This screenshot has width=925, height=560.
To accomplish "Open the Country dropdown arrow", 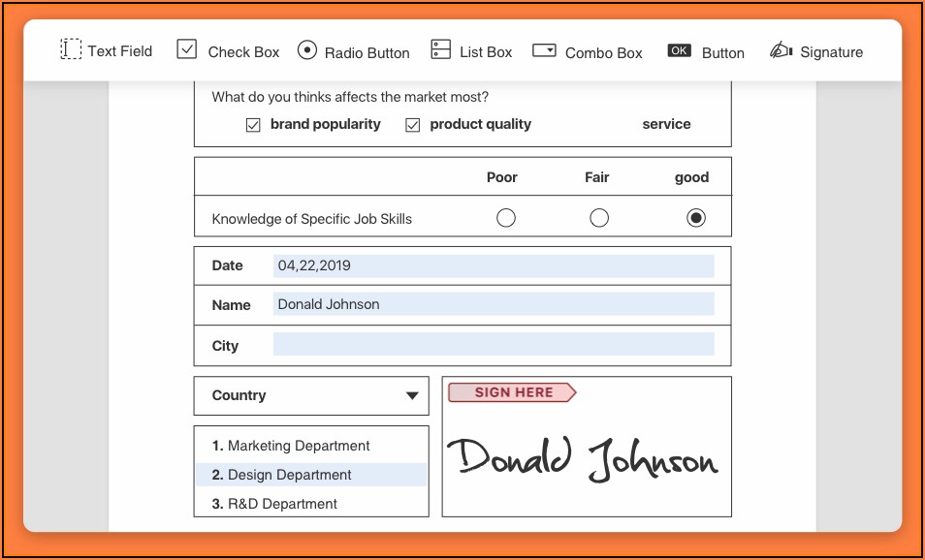I will [412, 396].
